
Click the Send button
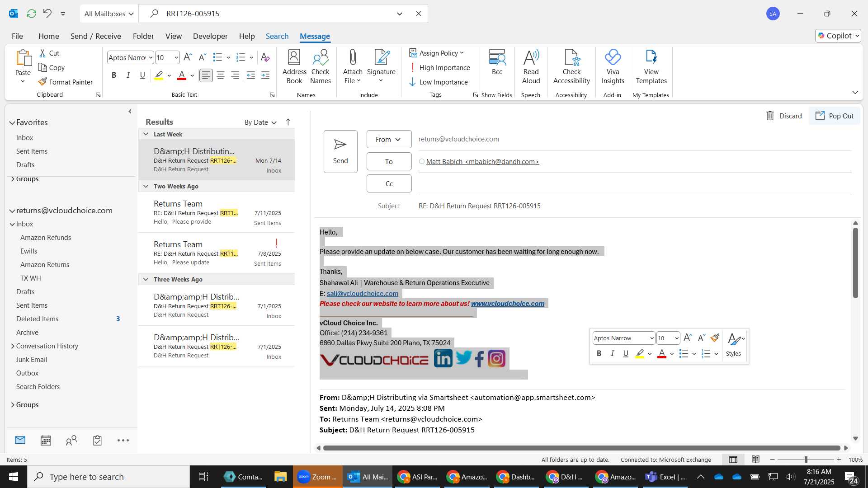click(340, 151)
